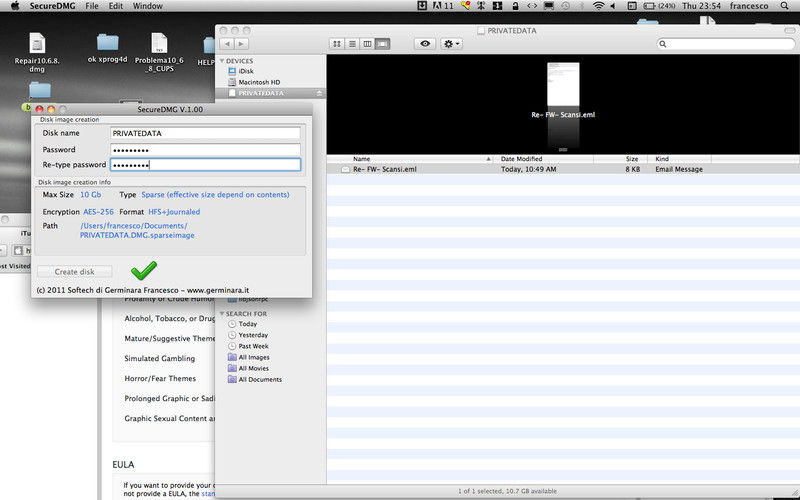The height and width of the screenshot is (500, 800).
Task: Select iDisk in Finder sidebar
Action: [x=246, y=71]
